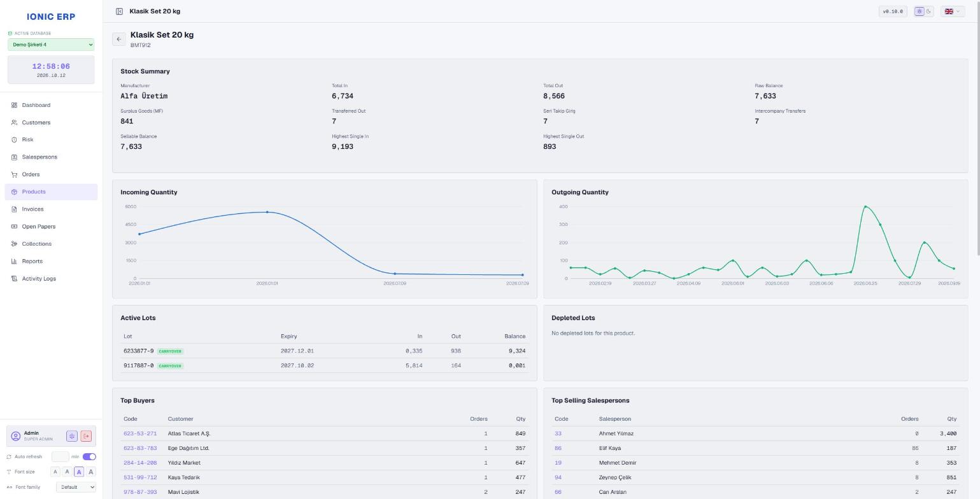Screen dimensions: 980x499
Task: Open the language flag dropdown
Action: [952, 11]
